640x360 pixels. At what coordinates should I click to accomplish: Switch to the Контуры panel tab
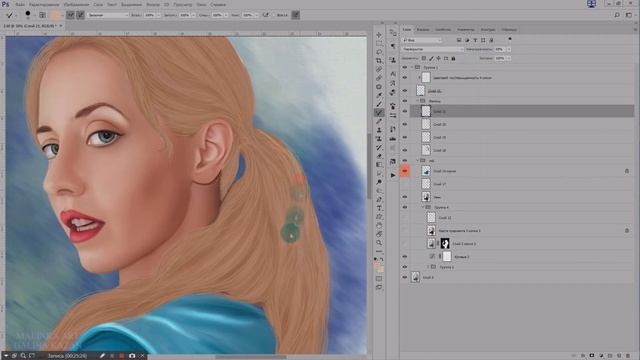(x=488, y=30)
